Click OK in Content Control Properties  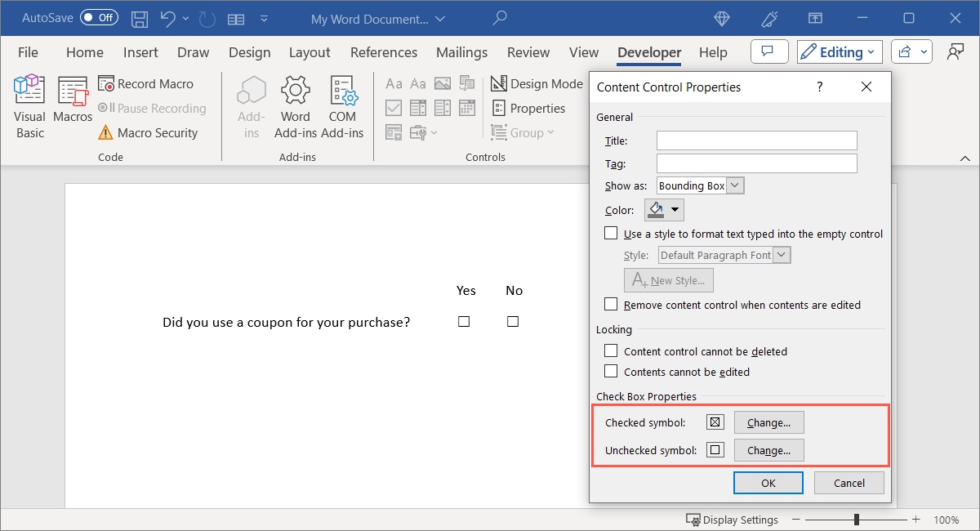point(768,482)
